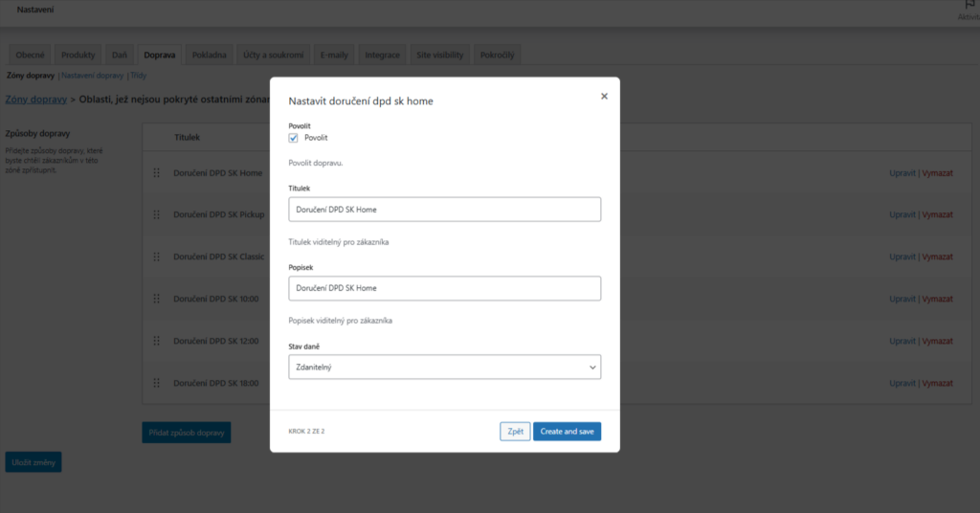Screen dimensions: 980x513
Task: Grab drag handle for Doručení DPD SK Pickup
Action: click(x=156, y=214)
